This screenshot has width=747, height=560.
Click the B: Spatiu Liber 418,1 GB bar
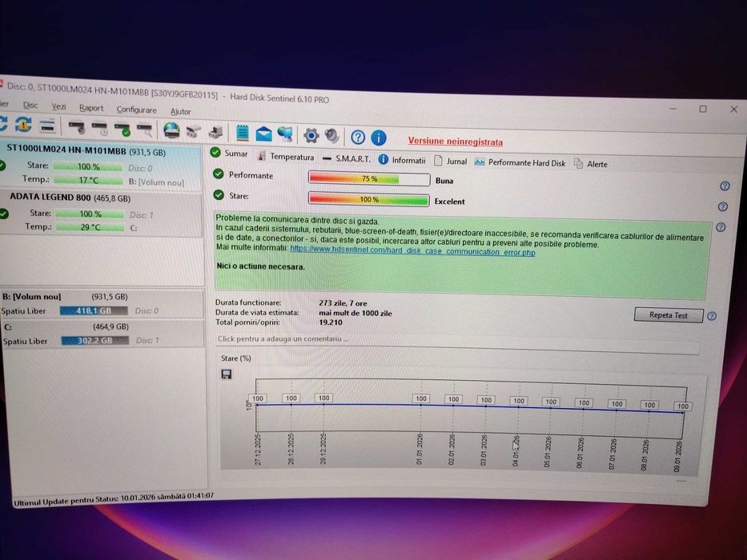pos(94,311)
